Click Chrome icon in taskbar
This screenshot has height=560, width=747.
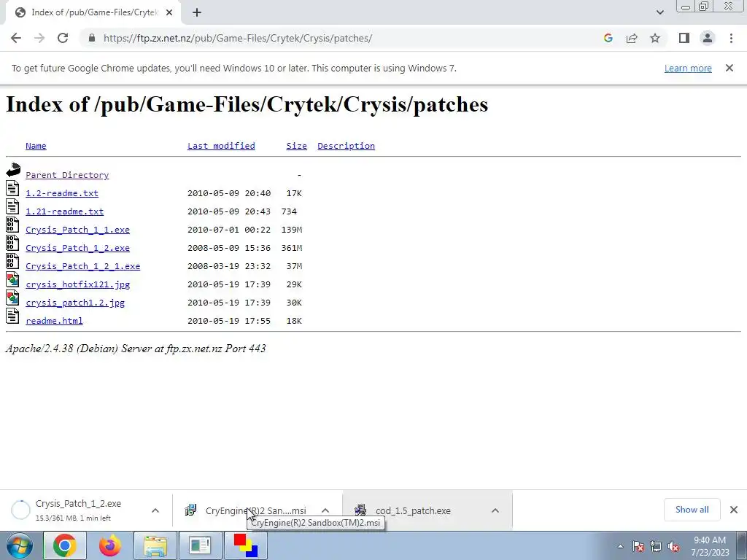(65, 545)
